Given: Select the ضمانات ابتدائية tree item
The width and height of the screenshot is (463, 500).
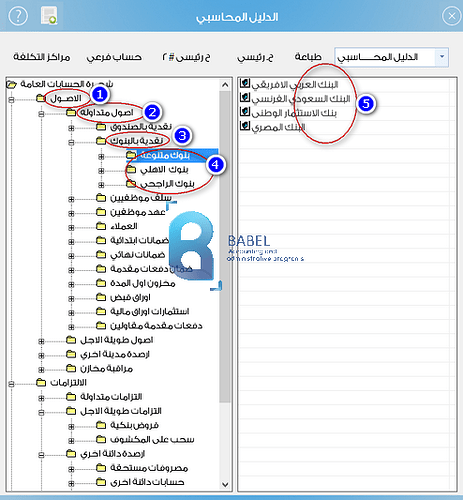Looking at the screenshot, I should pos(140,240).
